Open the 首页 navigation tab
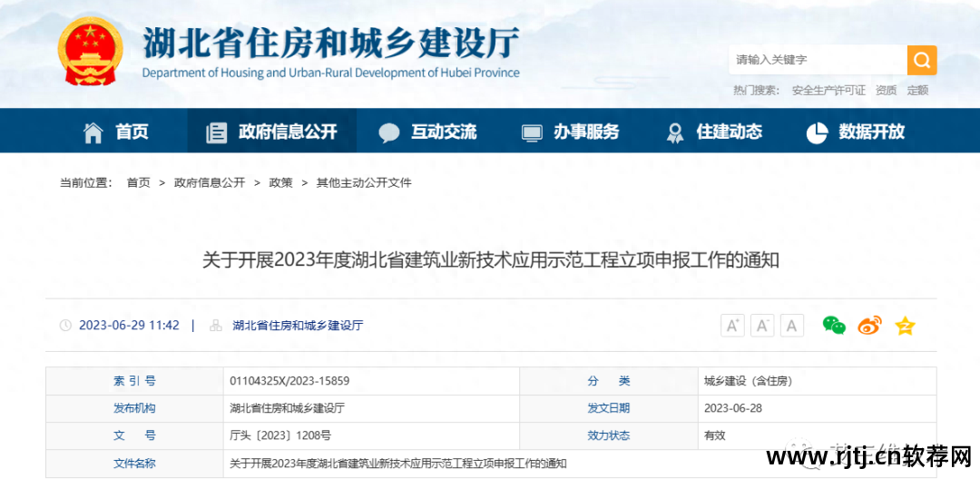 [x=115, y=132]
